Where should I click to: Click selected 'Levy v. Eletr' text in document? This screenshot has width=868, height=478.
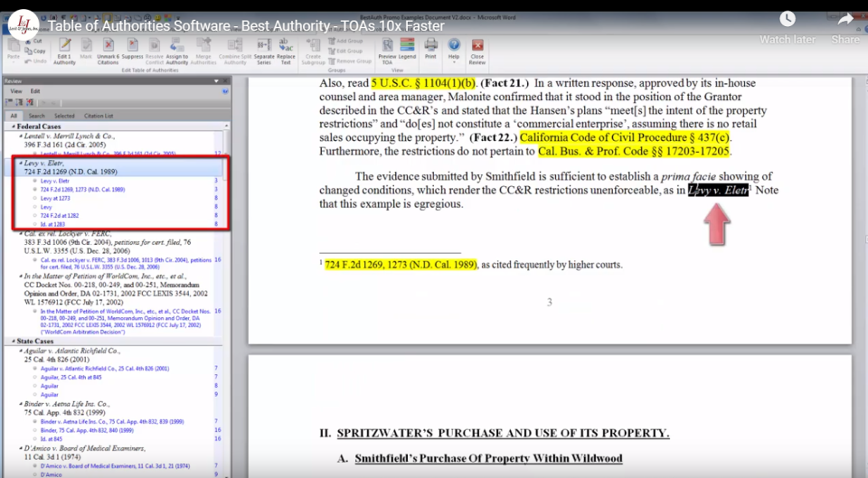coord(718,190)
